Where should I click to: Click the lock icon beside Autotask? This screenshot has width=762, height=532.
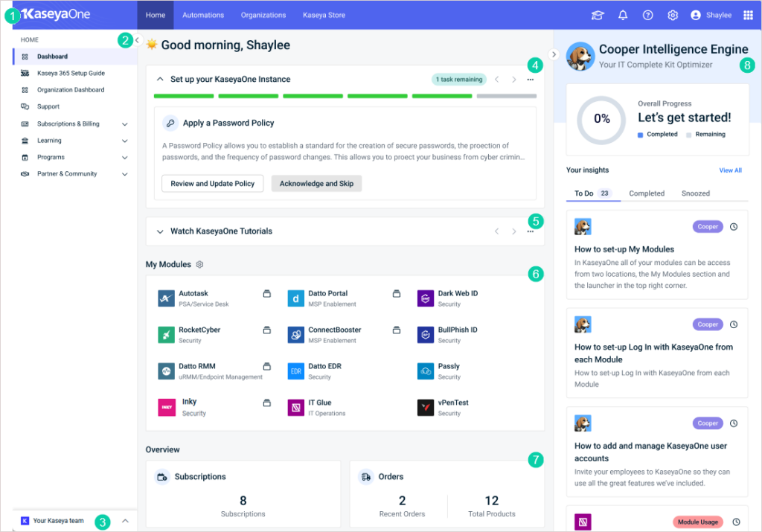click(x=267, y=293)
